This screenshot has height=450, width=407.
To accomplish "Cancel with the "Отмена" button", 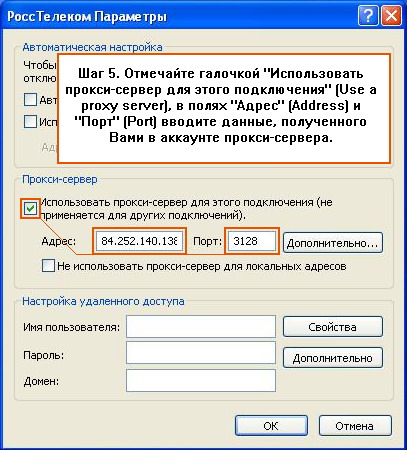I will point(355,426).
